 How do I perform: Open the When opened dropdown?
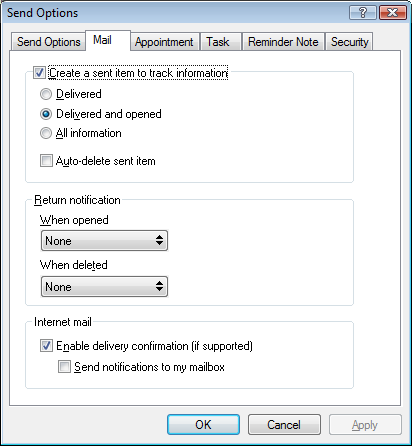click(104, 240)
